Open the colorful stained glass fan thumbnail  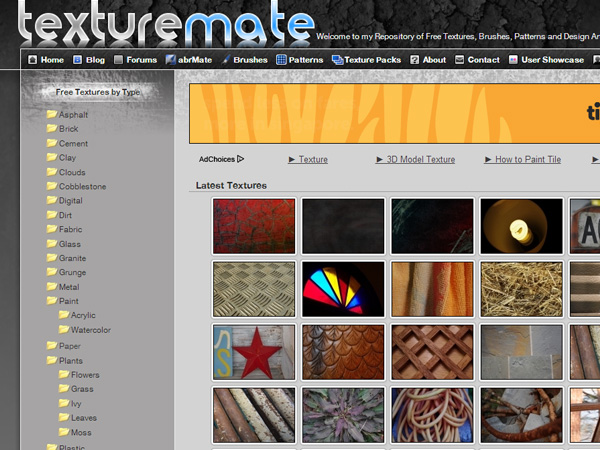tap(343, 289)
